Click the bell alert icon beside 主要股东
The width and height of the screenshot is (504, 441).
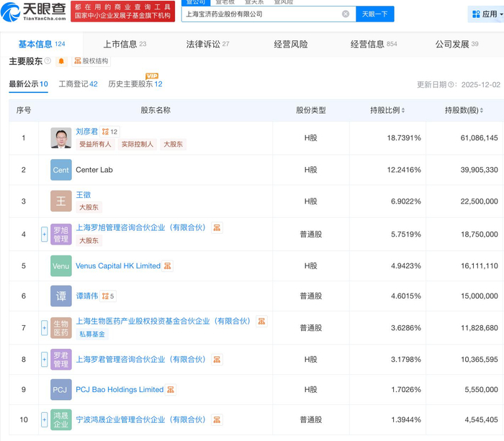tap(61, 61)
